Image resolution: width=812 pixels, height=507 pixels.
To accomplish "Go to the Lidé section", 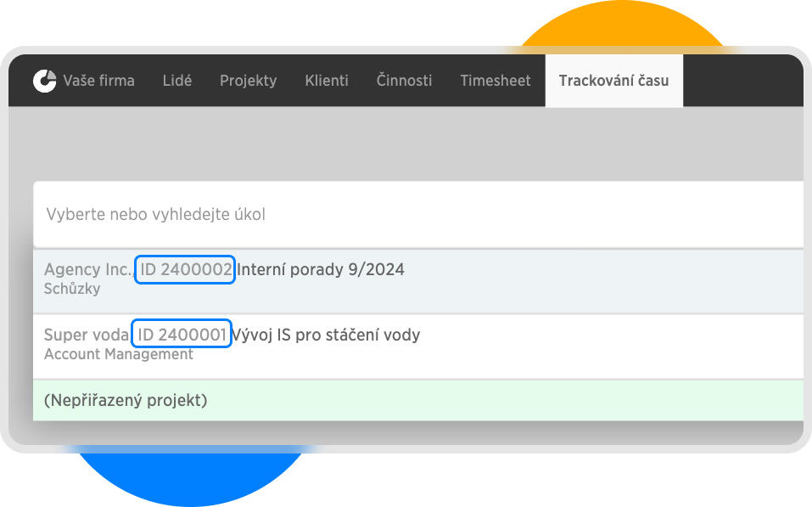I will click(x=177, y=81).
